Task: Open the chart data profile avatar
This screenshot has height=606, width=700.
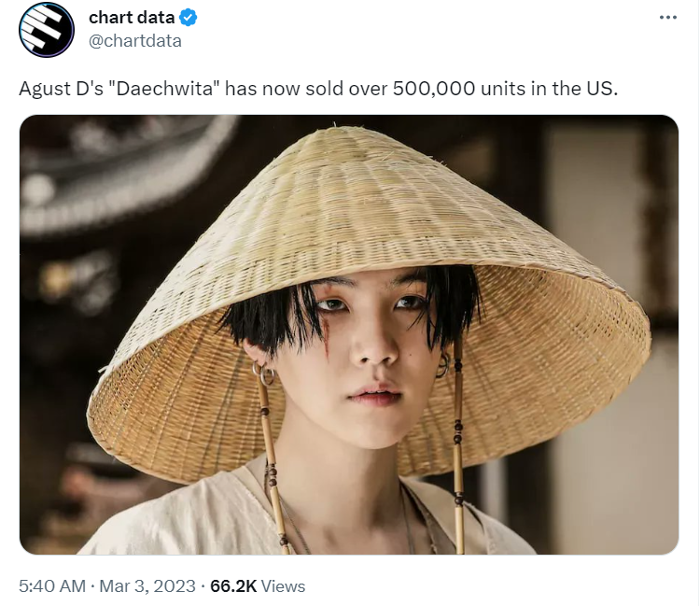Action: pyautogui.click(x=47, y=30)
